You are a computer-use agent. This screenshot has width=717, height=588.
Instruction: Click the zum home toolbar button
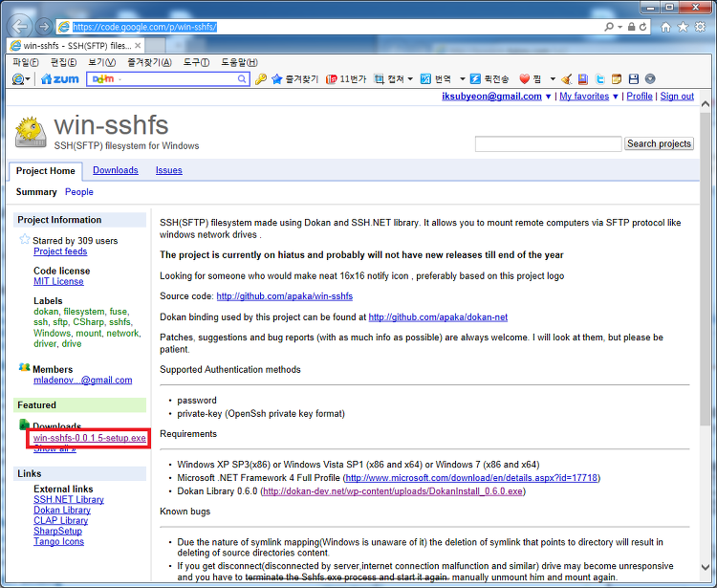[60, 79]
